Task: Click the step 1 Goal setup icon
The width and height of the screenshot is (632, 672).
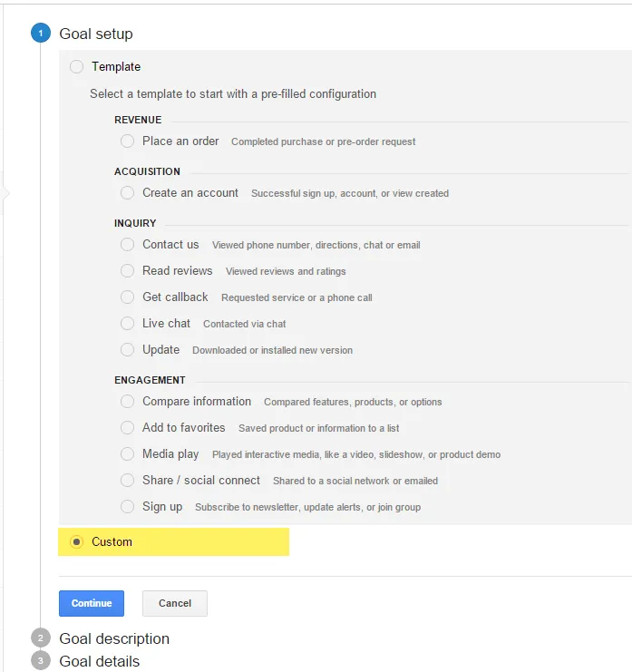Action: (40, 34)
